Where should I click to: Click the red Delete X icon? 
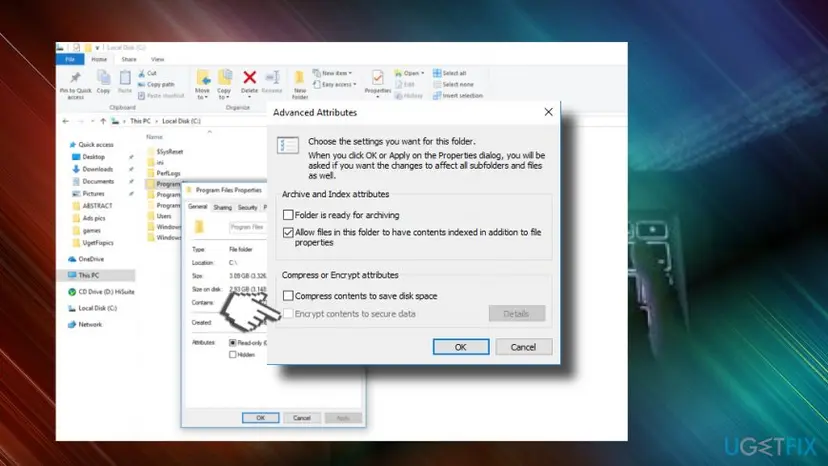(x=249, y=78)
